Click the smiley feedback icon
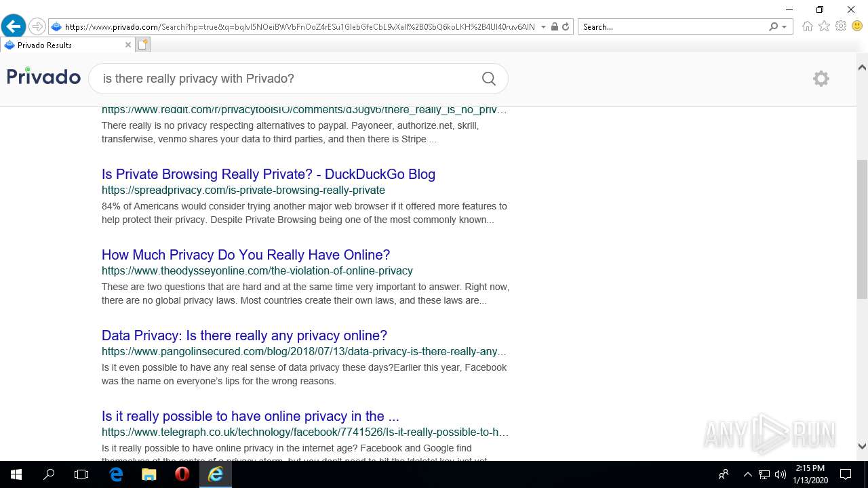The width and height of the screenshot is (868, 488). tap(857, 26)
